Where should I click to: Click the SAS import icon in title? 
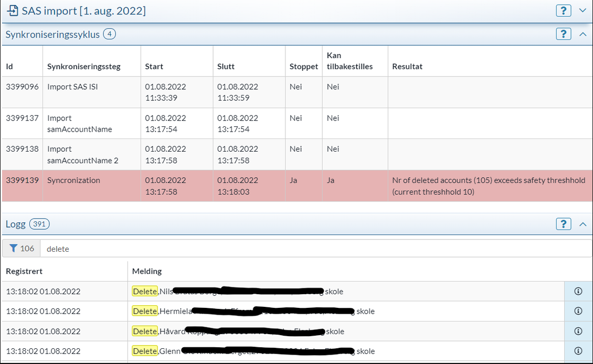(x=12, y=10)
